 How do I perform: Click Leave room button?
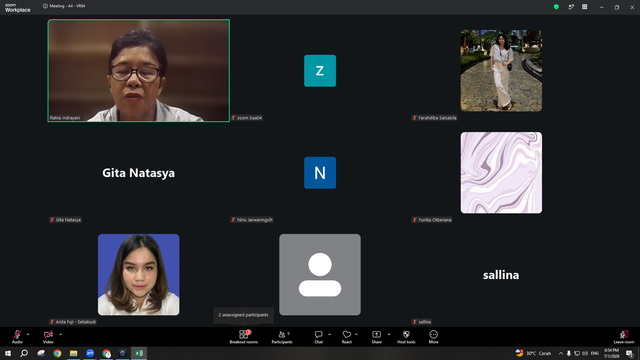(x=624, y=336)
